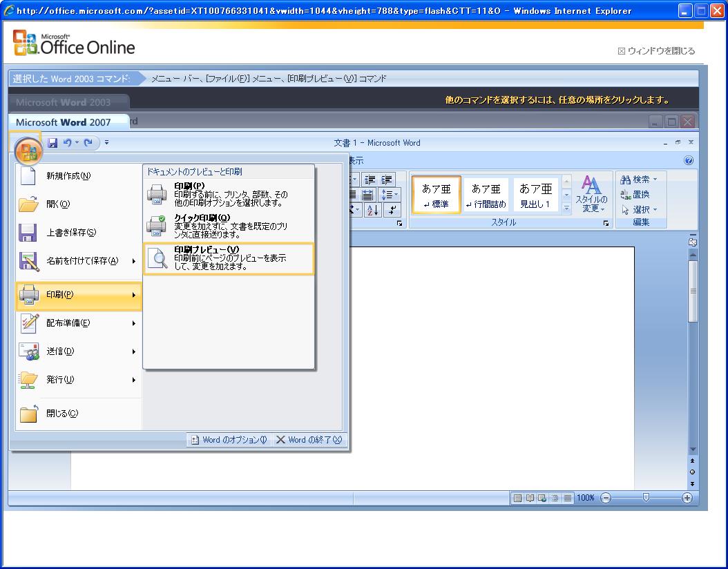Open the paragraph group dialog launcher

pos(399,223)
